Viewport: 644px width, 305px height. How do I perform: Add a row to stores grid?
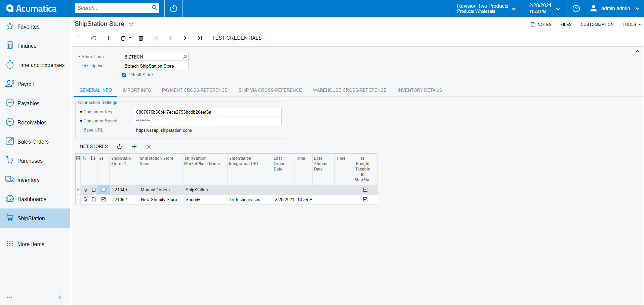134,147
